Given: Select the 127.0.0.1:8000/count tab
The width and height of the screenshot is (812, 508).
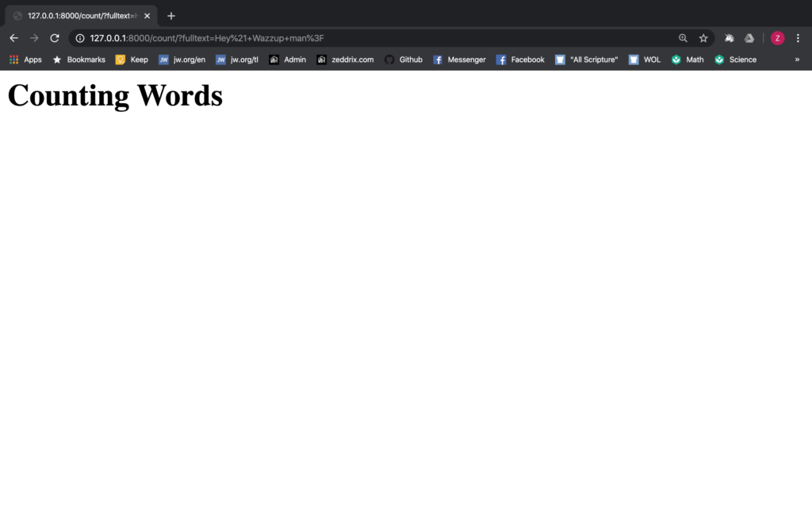Looking at the screenshot, I should 82,16.
